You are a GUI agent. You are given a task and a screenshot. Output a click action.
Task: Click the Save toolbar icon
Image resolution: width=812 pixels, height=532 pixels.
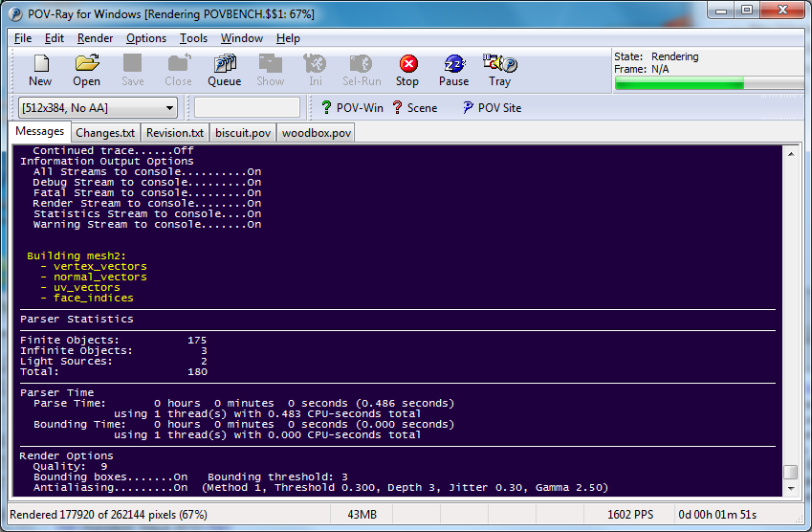[133, 71]
